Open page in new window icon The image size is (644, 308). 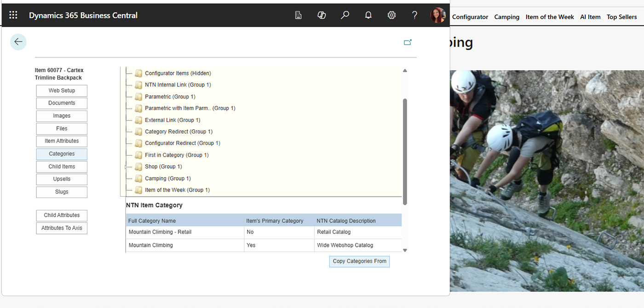[x=407, y=42]
